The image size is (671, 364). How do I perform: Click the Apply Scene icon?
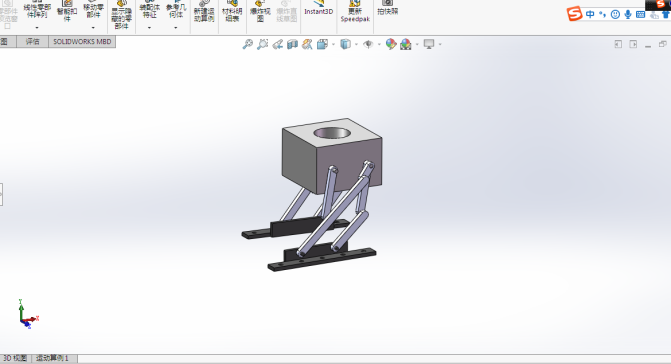click(x=406, y=44)
